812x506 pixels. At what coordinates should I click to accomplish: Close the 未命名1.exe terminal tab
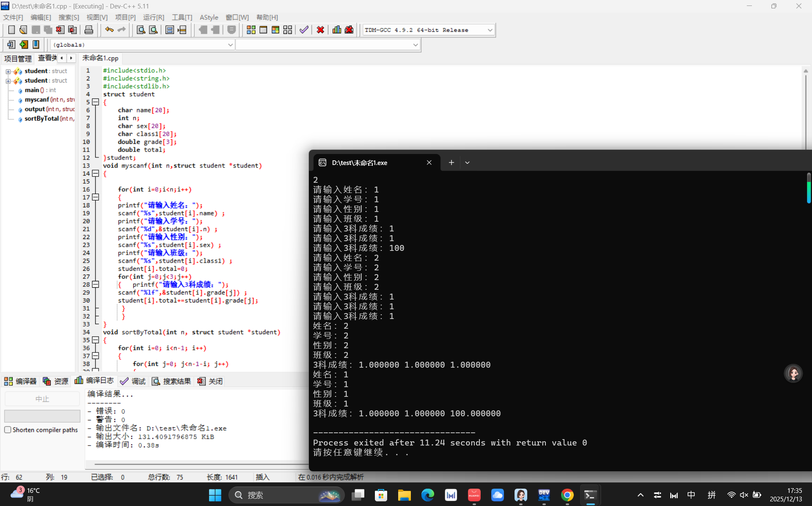pyautogui.click(x=429, y=162)
